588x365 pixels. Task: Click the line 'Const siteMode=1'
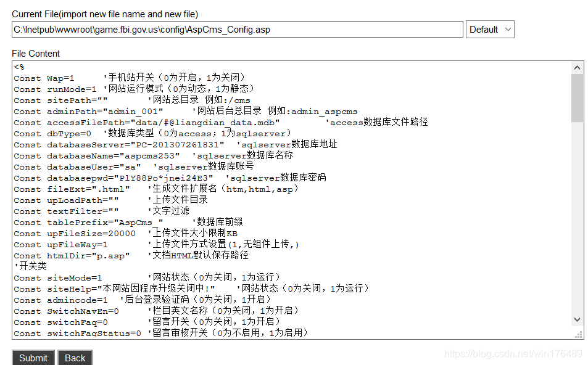[147, 278]
